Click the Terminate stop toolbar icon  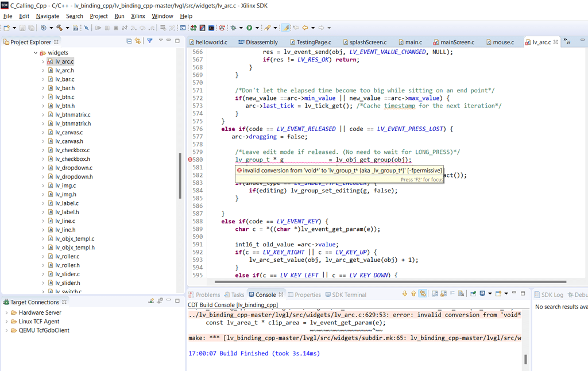[x=116, y=28]
